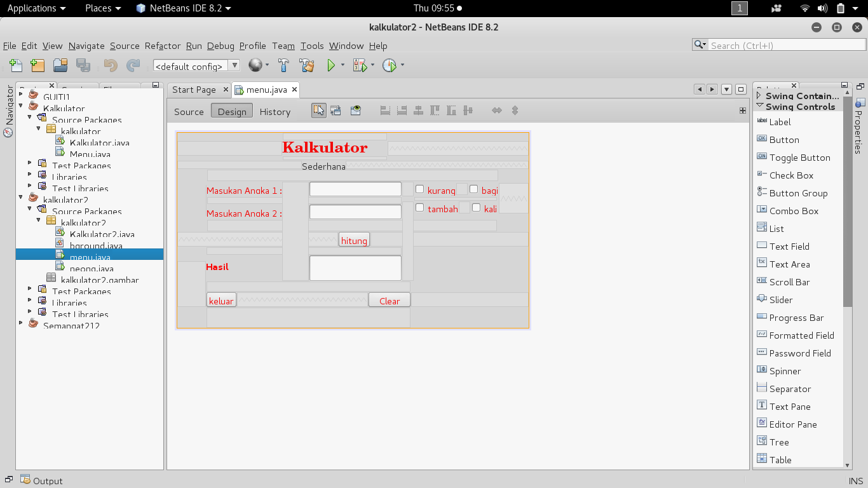Switch to Connection Mode in form editor
Screen dimensions: 868x488
pos(336,110)
